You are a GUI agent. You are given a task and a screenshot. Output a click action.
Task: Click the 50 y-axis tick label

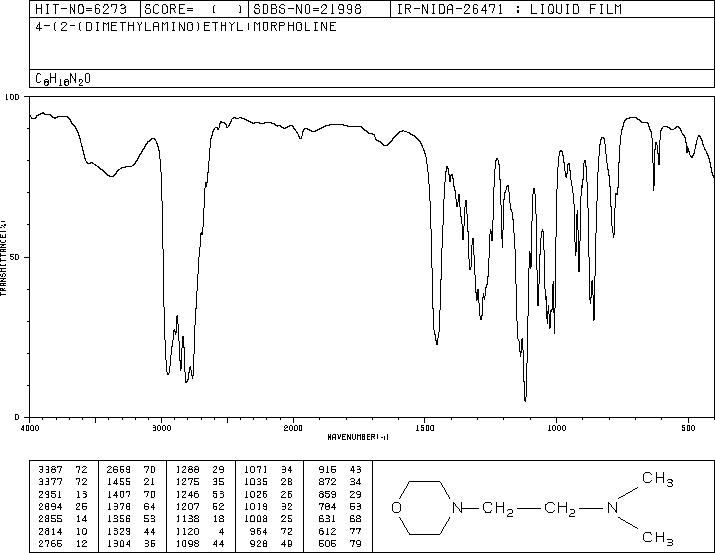tap(16, 257)
